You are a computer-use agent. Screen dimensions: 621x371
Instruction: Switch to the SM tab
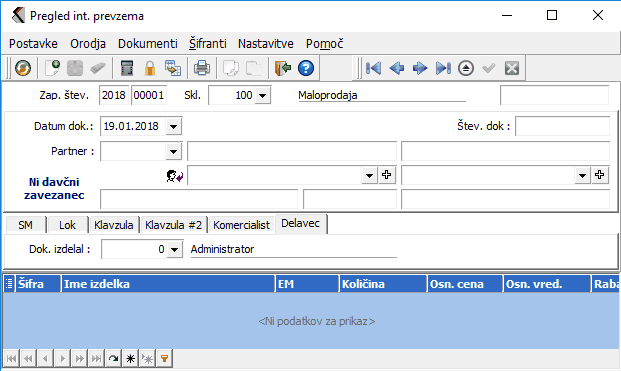pyautogui.click(x=26, y=225)
